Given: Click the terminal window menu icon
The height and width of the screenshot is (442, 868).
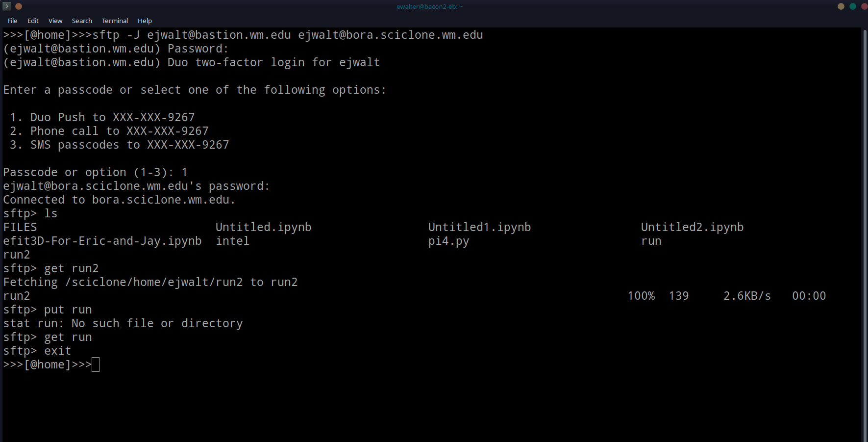Looking at the screenshot, I should pos(7,6).
